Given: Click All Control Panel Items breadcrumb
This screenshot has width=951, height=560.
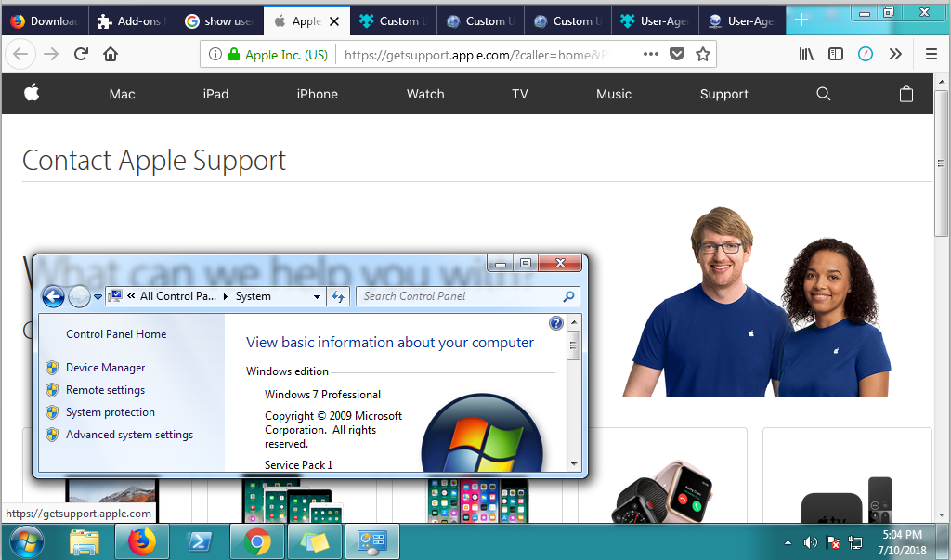Looking at the screenshot, I should pyautogui.click(x=177, y=296).
